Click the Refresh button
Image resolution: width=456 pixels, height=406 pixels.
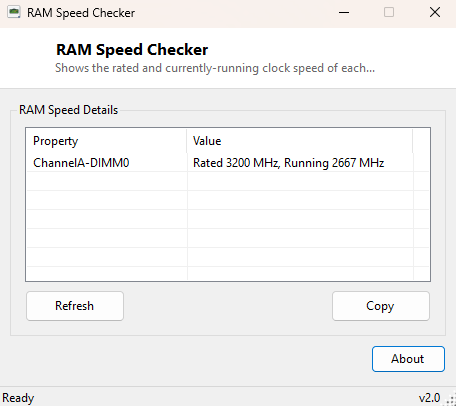click(75, 306)
